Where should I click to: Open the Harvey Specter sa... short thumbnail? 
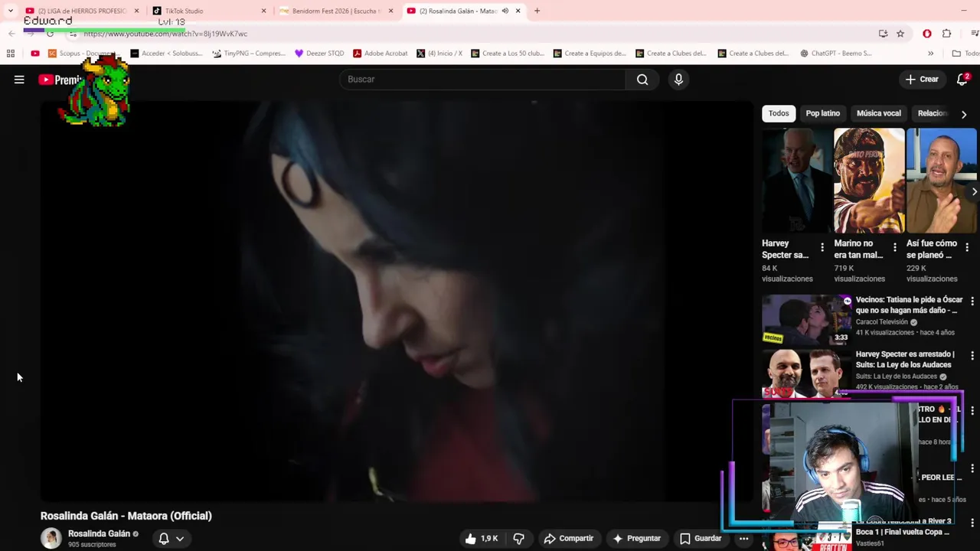pyautogui.click(x=796, y=181)
